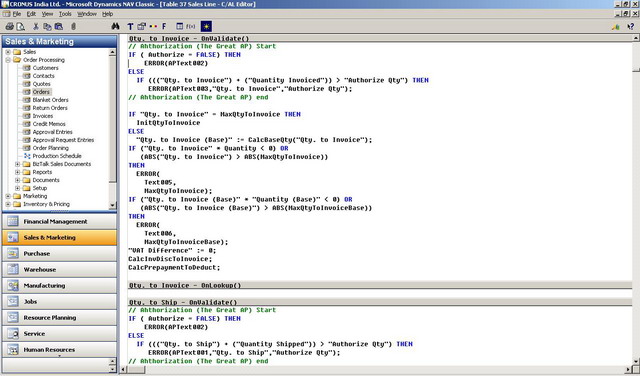Click the code editor scroll-up arrow
The image size is (640, 376).
(636, 38)
